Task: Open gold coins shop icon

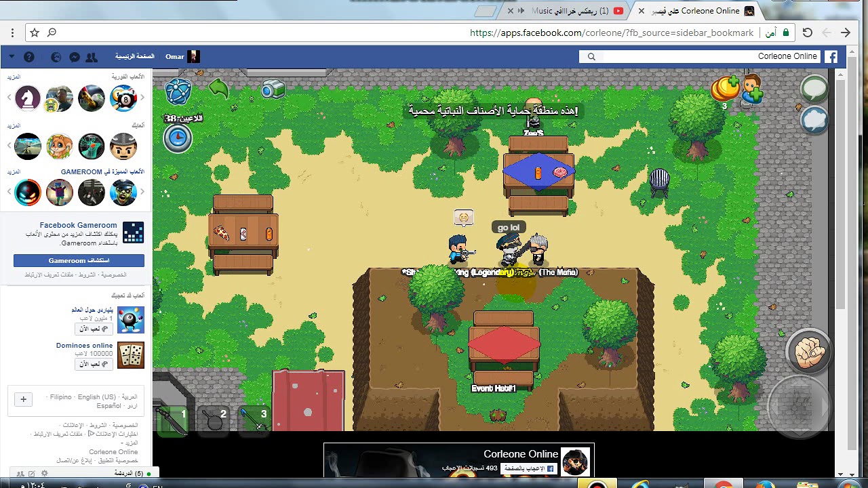Action: 726,89
